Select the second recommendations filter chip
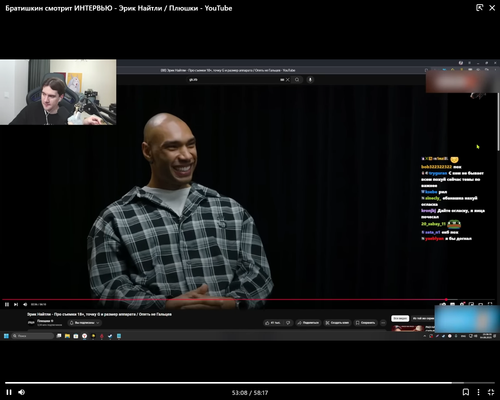Viewport: 500px width, 400px height. (x=423, y=318)
